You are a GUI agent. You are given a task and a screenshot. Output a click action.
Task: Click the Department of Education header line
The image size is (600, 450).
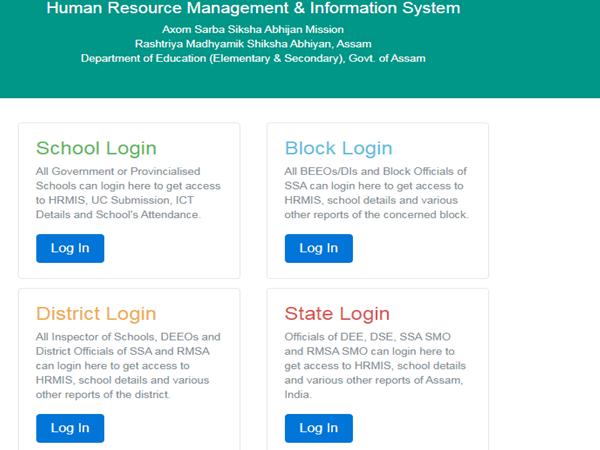[x=253, y=58]
